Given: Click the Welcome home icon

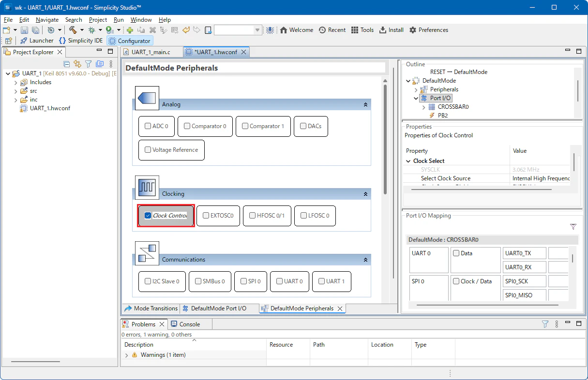Looking at the screenshot, I should coord(284,30).
